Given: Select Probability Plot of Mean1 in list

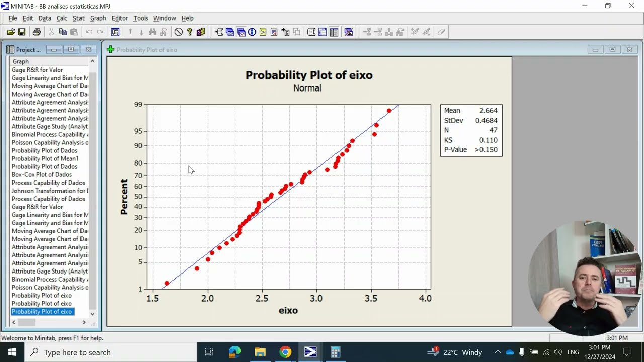Looking at the screenshot, I should tap(45, 158).
